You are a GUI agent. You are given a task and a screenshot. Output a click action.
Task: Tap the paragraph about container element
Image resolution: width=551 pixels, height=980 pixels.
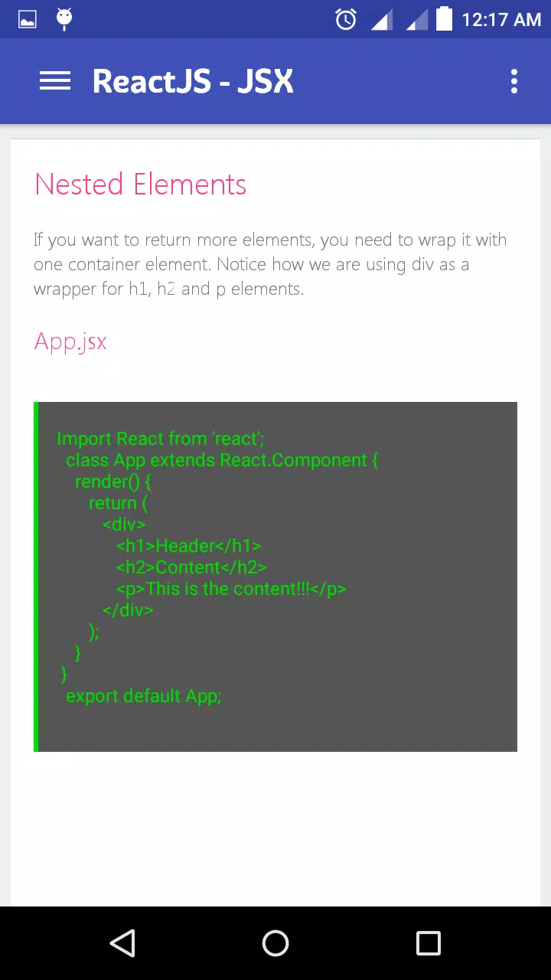[x=270, y=264]
